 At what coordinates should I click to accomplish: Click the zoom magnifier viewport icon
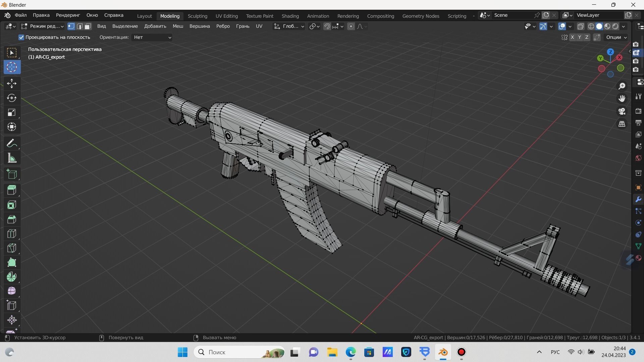[x=622, y=86]
